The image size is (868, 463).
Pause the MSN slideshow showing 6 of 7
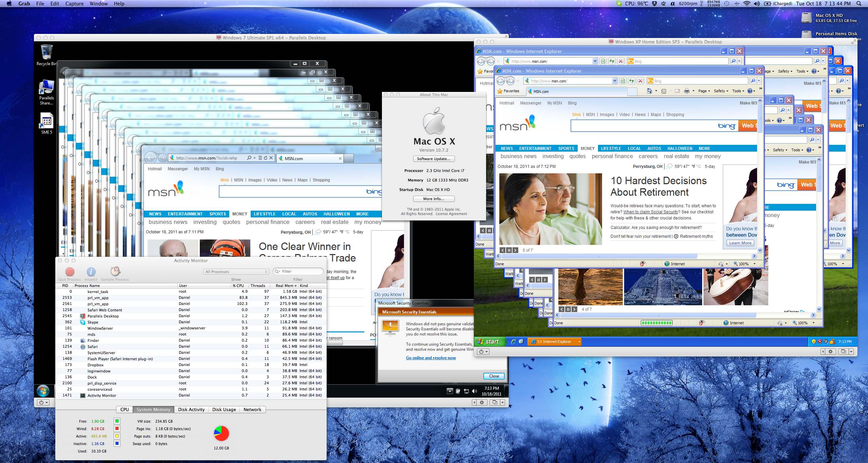coord(509,250)
